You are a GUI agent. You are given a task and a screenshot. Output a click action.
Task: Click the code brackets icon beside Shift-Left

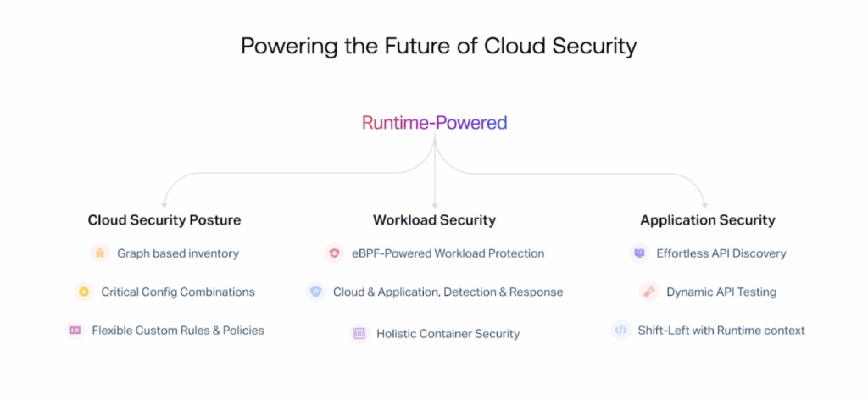pos(621,331)
